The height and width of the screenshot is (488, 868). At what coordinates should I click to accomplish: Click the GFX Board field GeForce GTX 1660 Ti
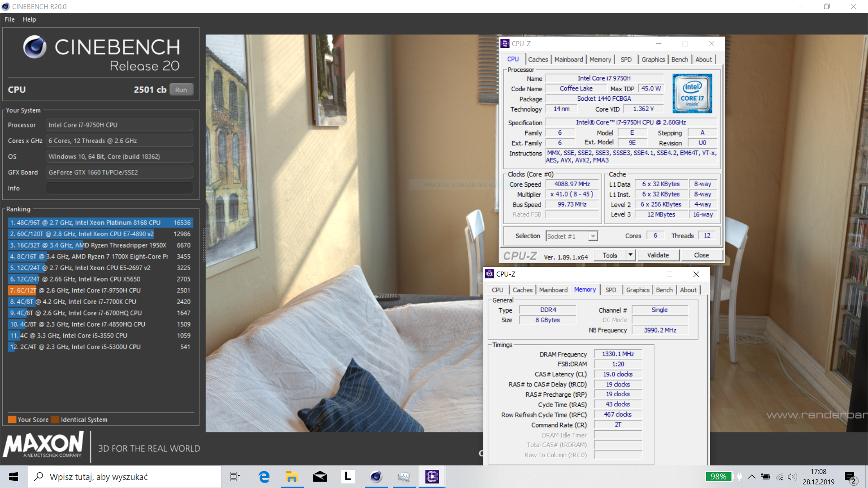[x=119, y=173]
